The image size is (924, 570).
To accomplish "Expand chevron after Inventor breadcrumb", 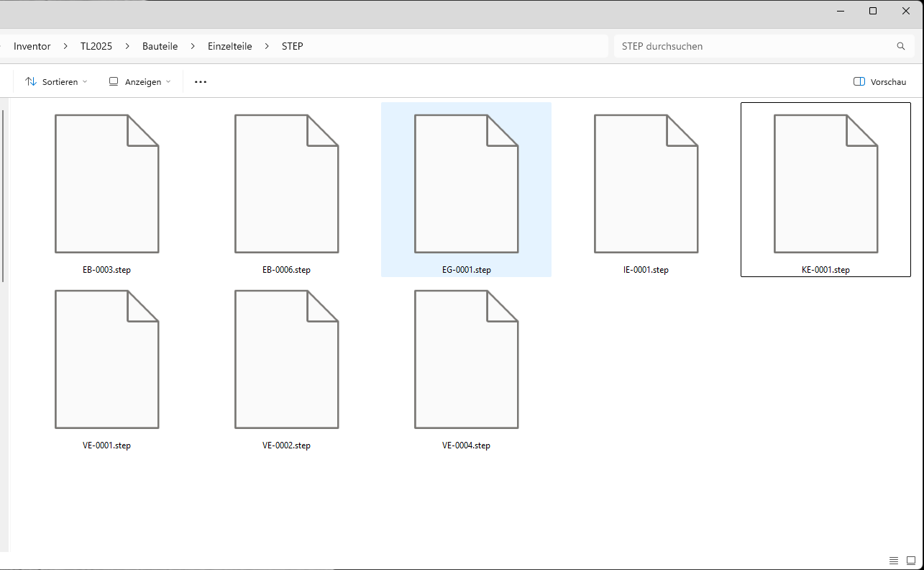I will tap(65, 46).
